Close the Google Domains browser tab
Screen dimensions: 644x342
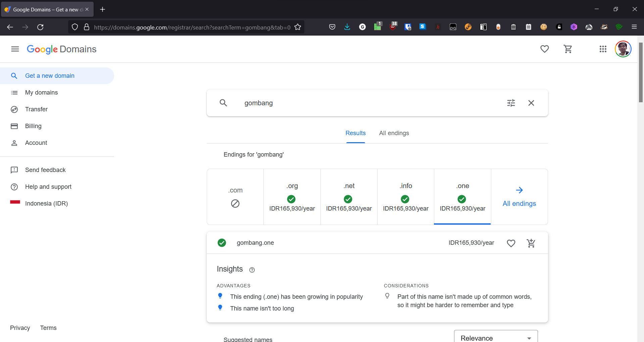tap(87, 9)
